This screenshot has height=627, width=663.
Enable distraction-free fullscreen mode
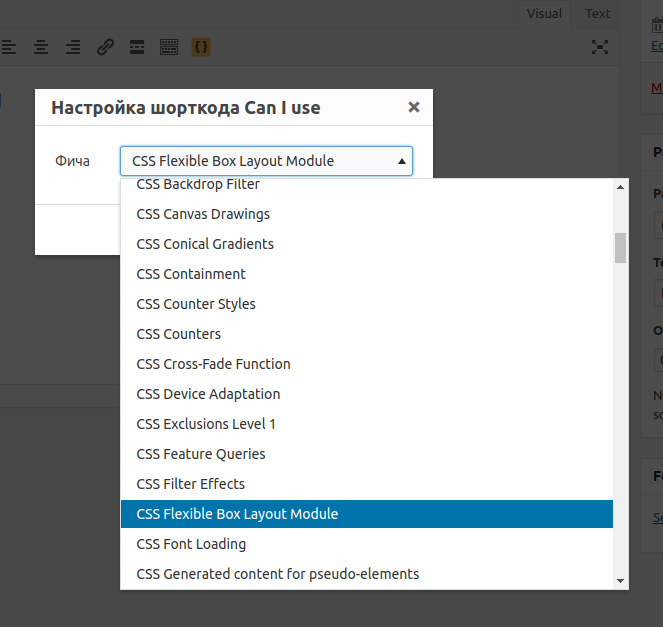click(600, 47)
